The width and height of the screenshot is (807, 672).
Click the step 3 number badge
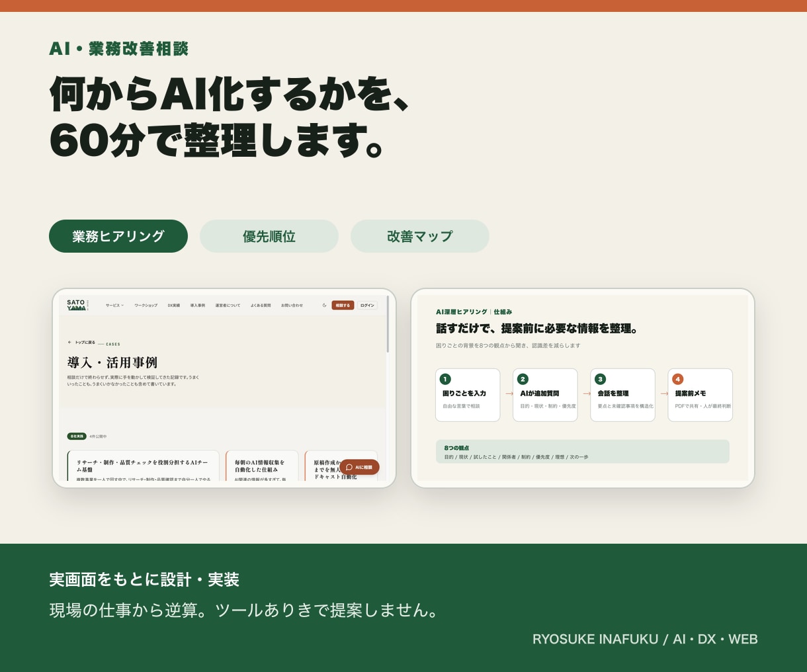pyautogui.click(x=600, y=379)
